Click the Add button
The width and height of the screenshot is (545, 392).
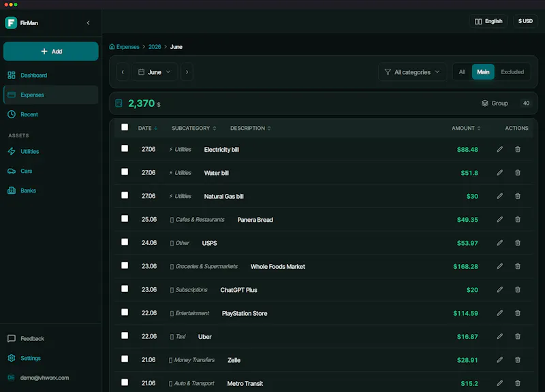coord(50,52)
